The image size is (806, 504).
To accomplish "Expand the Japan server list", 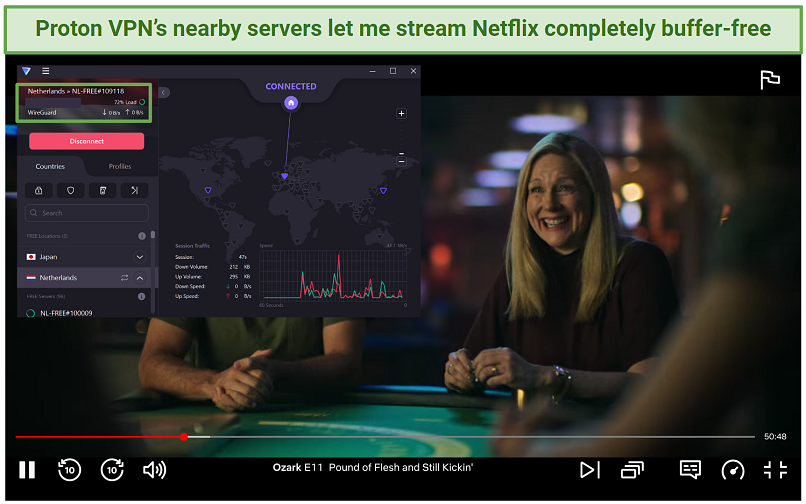I will coord(139,257).
